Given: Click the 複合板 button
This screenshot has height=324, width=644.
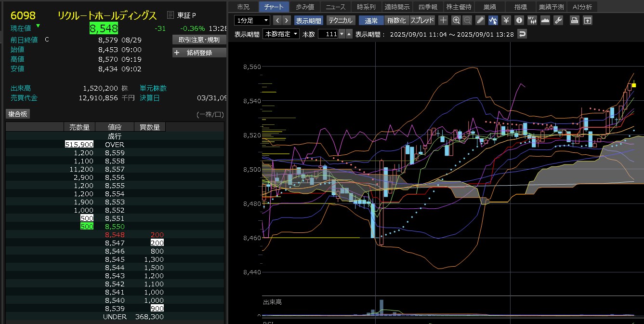Looking at the screenshot, I should (x=18, y=114).
